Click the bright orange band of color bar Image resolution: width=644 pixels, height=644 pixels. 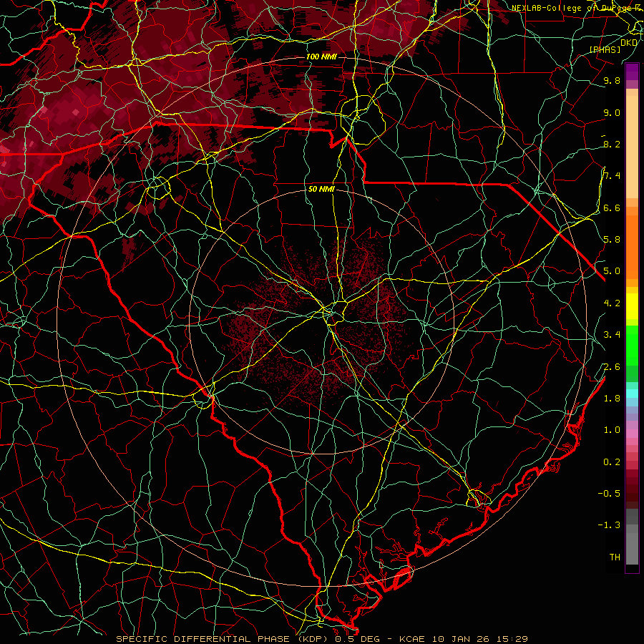pyautogui.click(x=632, y=246)
